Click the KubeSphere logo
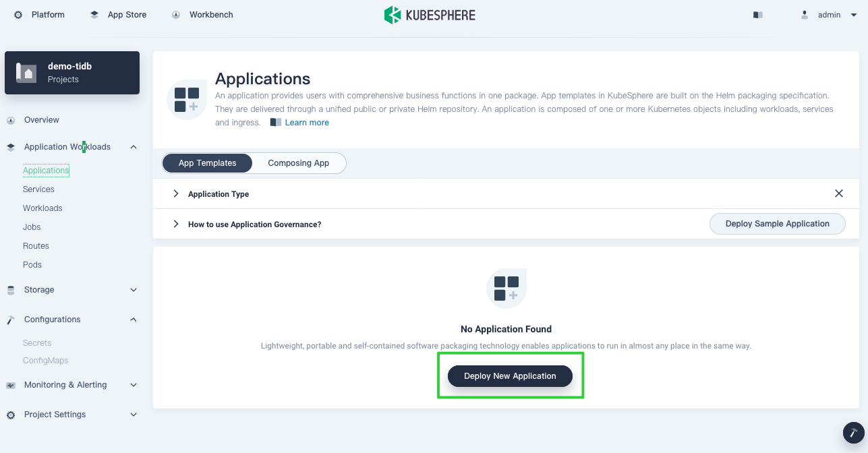868x453 pixels. pyautogui.click(x=429, y=14)
